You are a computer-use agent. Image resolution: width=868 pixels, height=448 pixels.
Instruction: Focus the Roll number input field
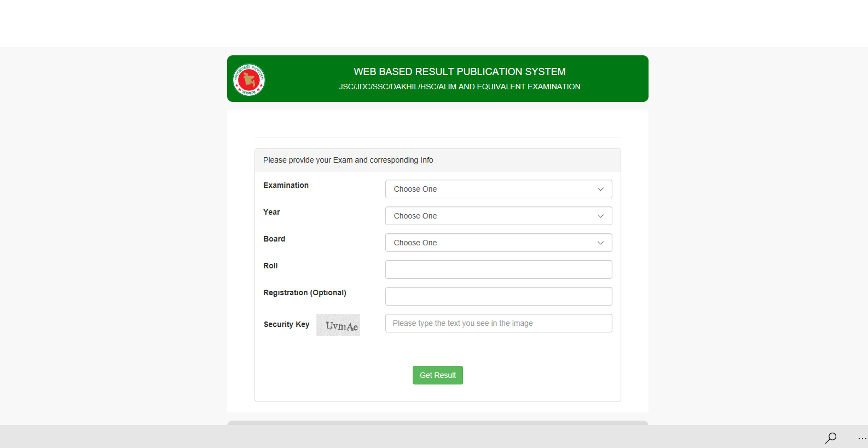[498, 269]
